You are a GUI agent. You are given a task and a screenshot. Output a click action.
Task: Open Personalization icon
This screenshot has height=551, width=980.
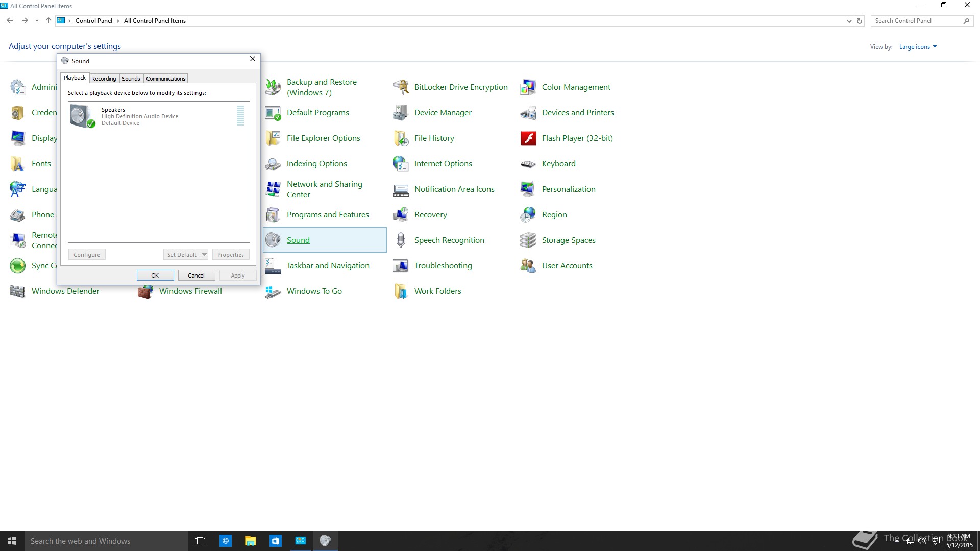pos(528,189)
